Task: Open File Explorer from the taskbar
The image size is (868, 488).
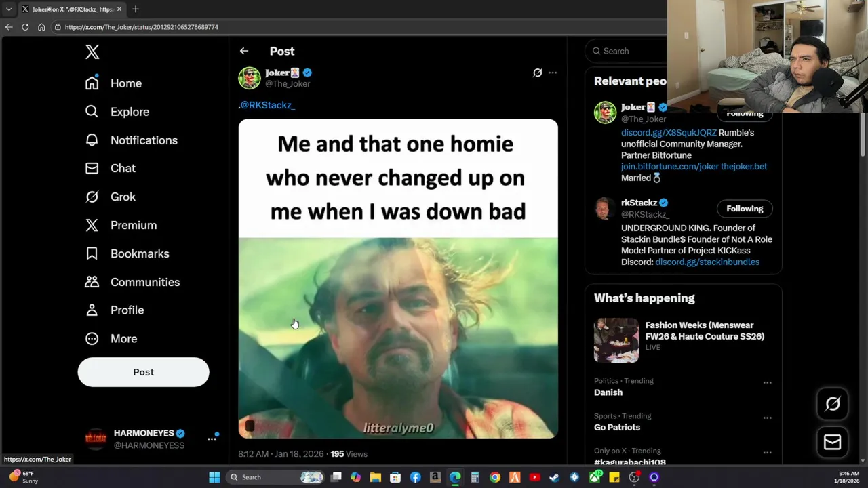Action: tap(375, 477)
